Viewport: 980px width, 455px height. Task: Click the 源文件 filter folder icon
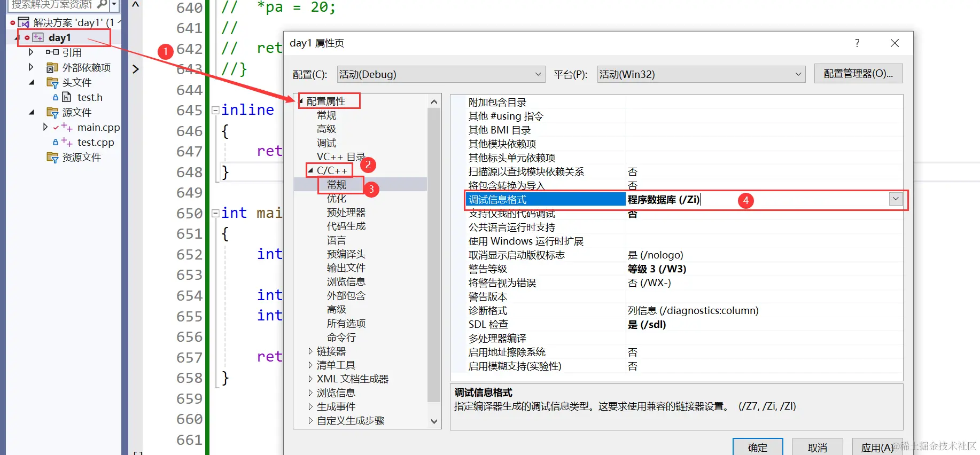(x=52, y=112)
